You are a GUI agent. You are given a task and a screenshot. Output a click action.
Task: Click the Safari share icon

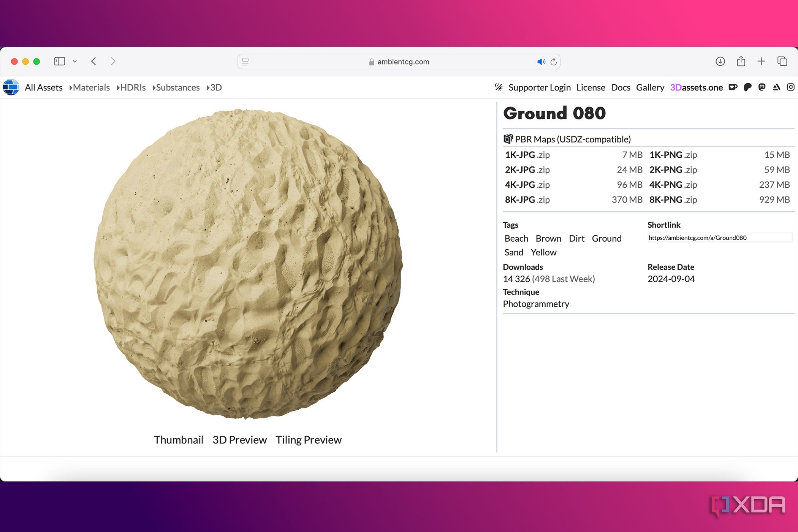[741, 61]
